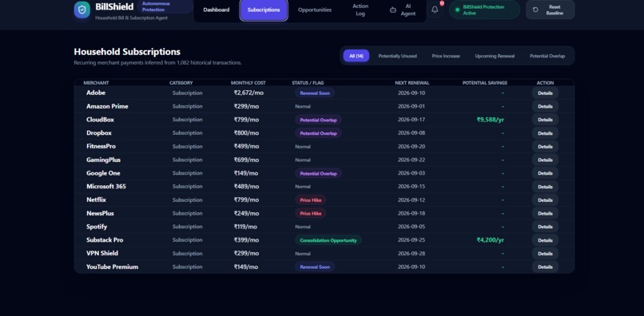The width and height of the screenshot is (644, 316).
Task: Click the GamingPlus merchant name
Action: (103, 160)
